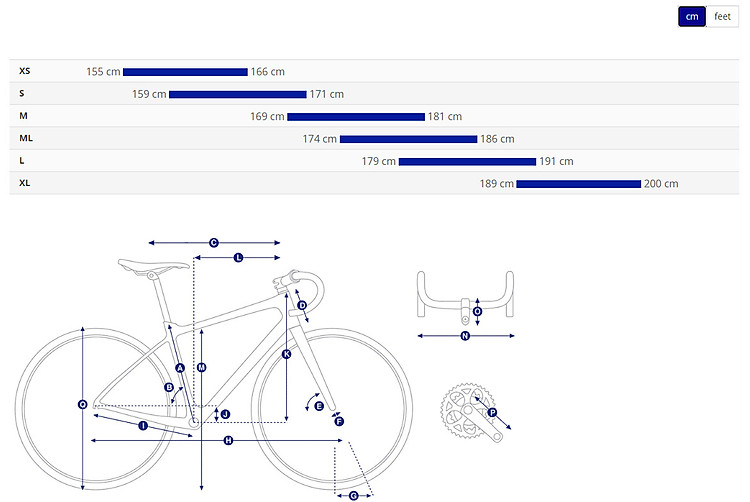Click the XS size height bar
Image resolution: width=750 pixels, height=502 pixels.
185,72
